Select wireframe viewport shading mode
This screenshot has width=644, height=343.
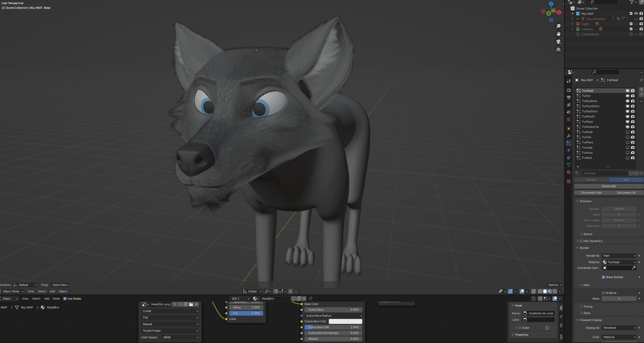pos(540,291)
